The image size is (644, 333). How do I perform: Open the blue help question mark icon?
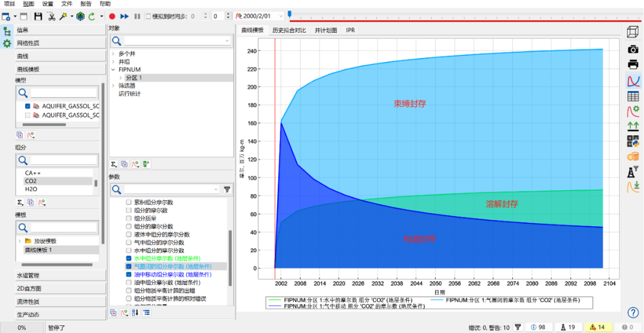(x=633, y=312)
